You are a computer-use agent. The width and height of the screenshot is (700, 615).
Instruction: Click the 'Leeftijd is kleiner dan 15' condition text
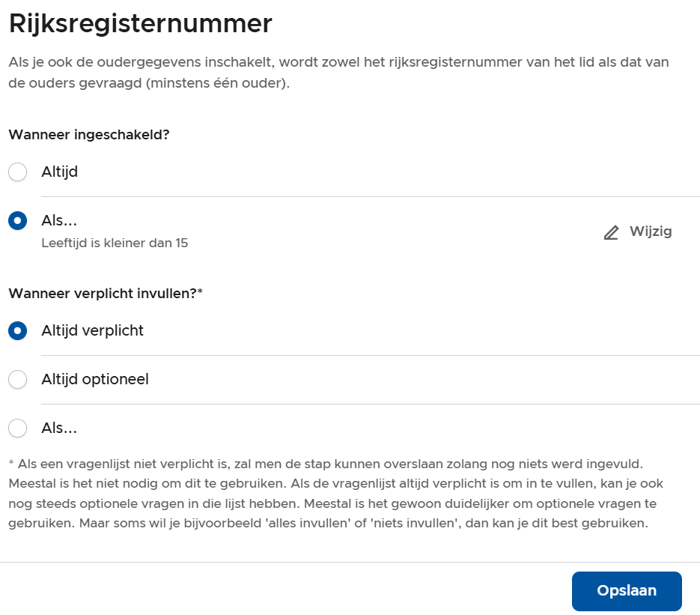[x=115, y=243]
